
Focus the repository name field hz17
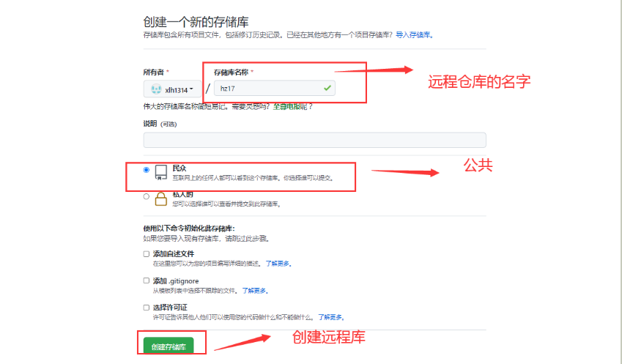click(275, 88)
